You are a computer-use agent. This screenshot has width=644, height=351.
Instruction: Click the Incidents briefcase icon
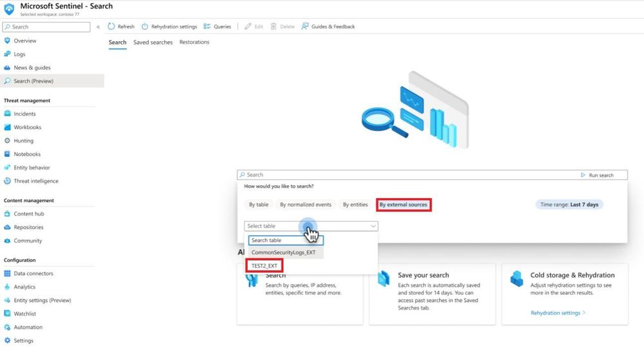click(7, 114)
